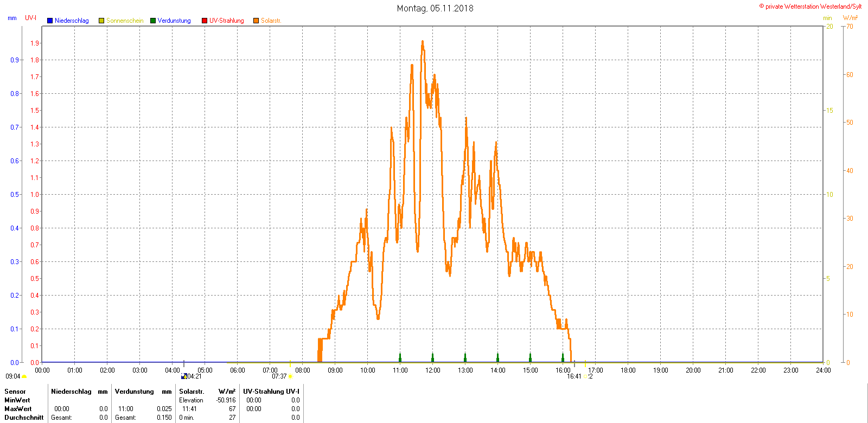The width and height of the screenshot is (868, 423).
Task: Click the 04:21 moon time label
Action: [x=194, y=376]
